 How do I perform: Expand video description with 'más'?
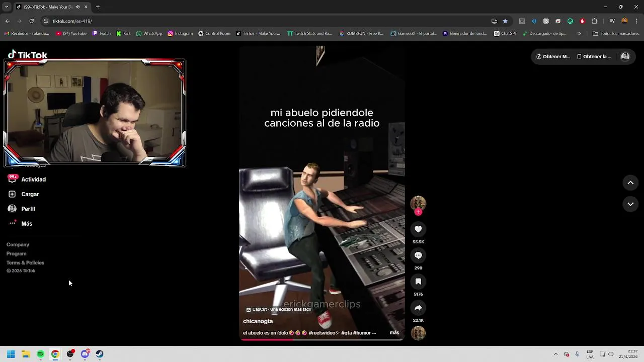pyautogui.click(x=394, y=333)
